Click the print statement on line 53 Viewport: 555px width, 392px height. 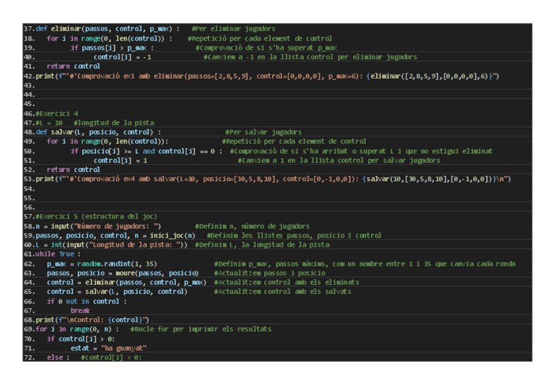click(45, 179)
